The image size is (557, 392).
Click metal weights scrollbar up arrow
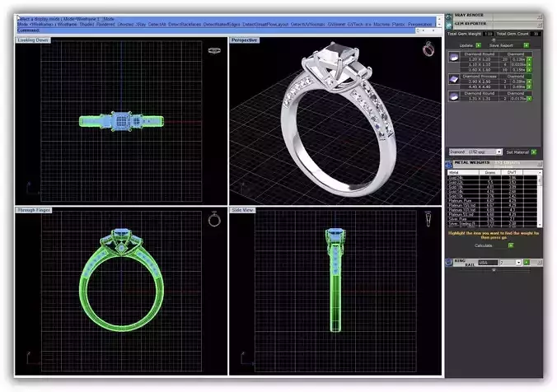coord(540,173)
